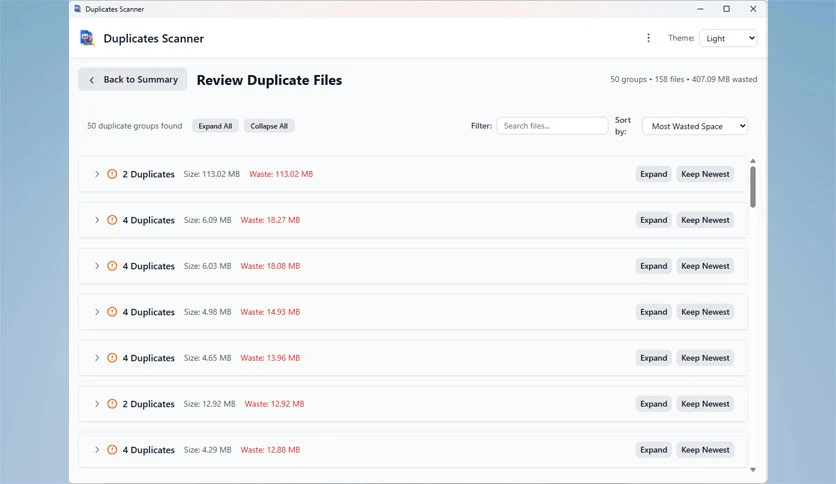836x484 pixels.
Task: Click the 'Review Duplicate Files' heading
Action: [x=269, y=80]
